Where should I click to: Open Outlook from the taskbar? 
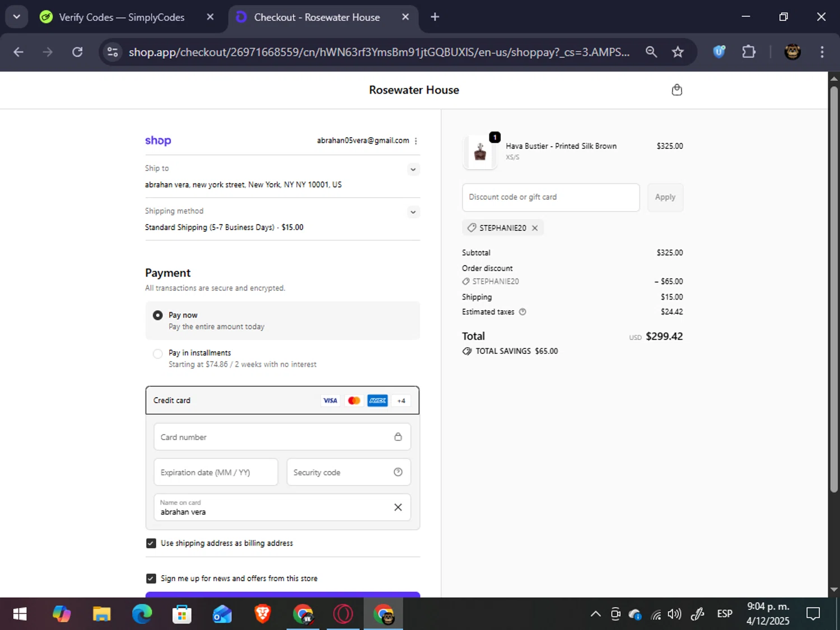(222, 614)
